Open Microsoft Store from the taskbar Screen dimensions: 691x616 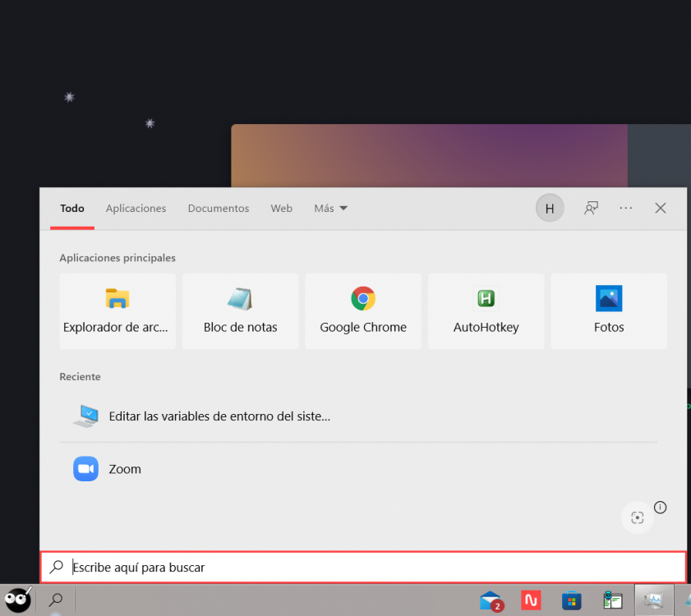[572, 600]
